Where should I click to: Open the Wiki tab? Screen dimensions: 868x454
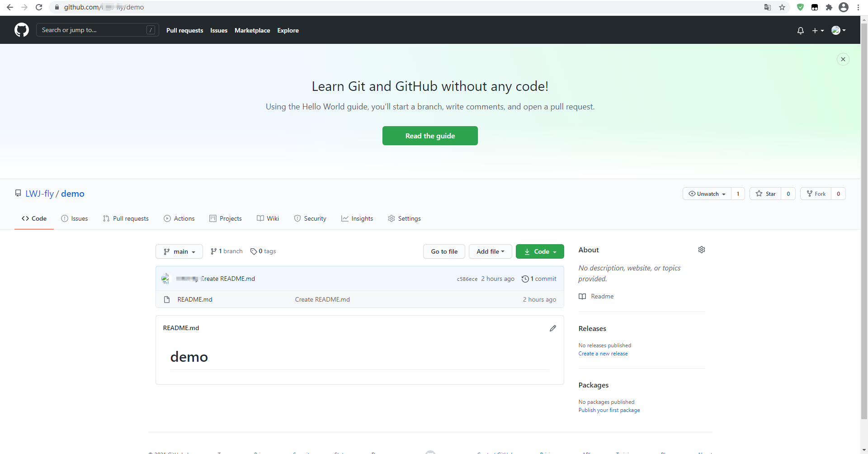268,218
